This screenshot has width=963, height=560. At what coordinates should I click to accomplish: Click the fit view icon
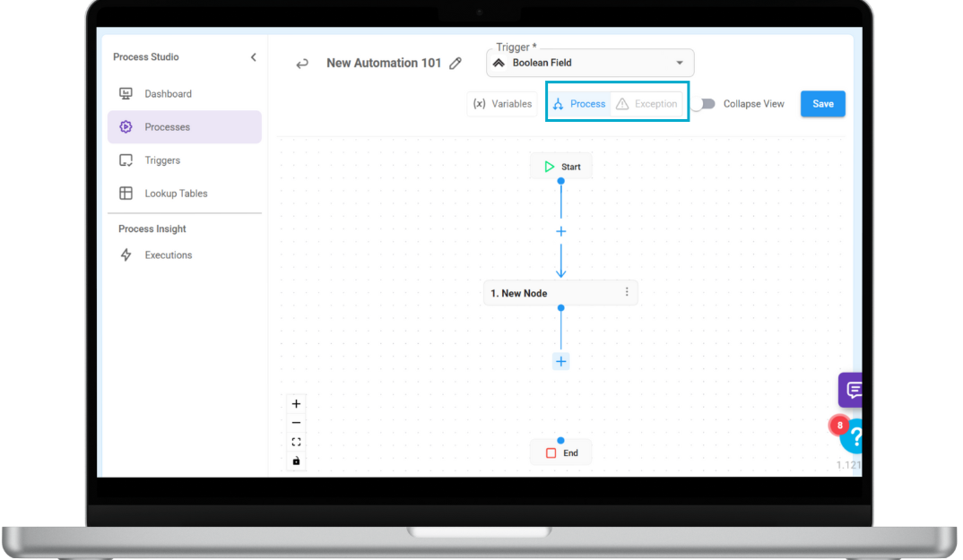pos(297,442)
